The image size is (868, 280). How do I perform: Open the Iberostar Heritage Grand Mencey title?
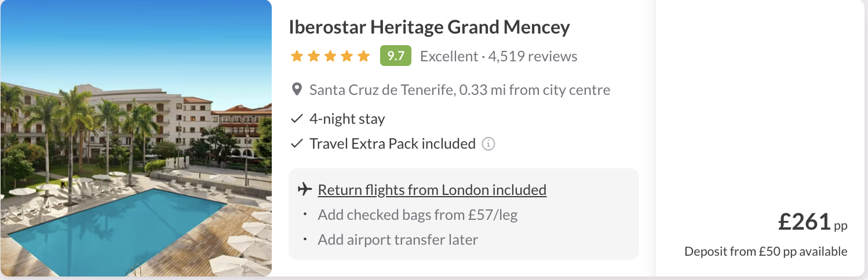(x=429, y=27)
